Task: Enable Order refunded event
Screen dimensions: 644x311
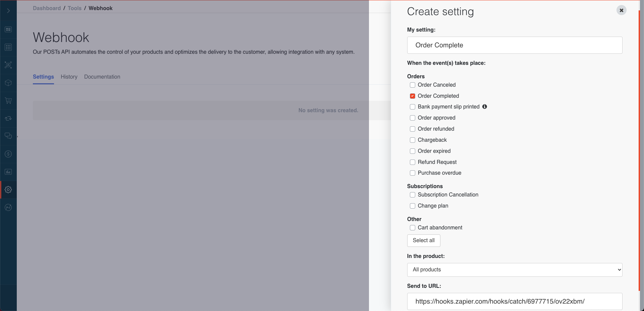Action: tap(413, 129)
